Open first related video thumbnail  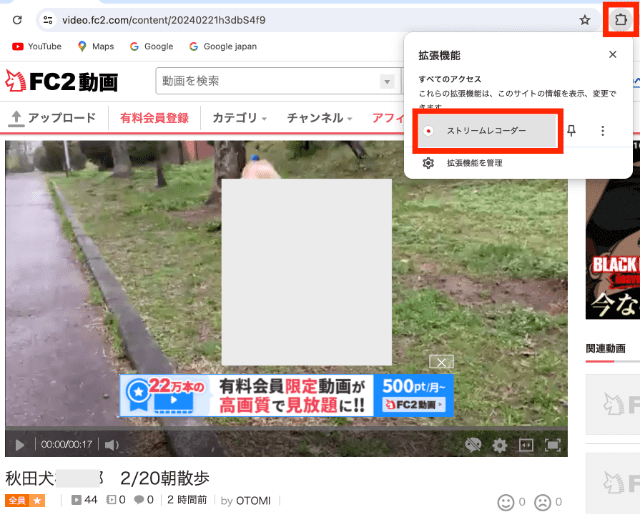[x=613, y=404]
